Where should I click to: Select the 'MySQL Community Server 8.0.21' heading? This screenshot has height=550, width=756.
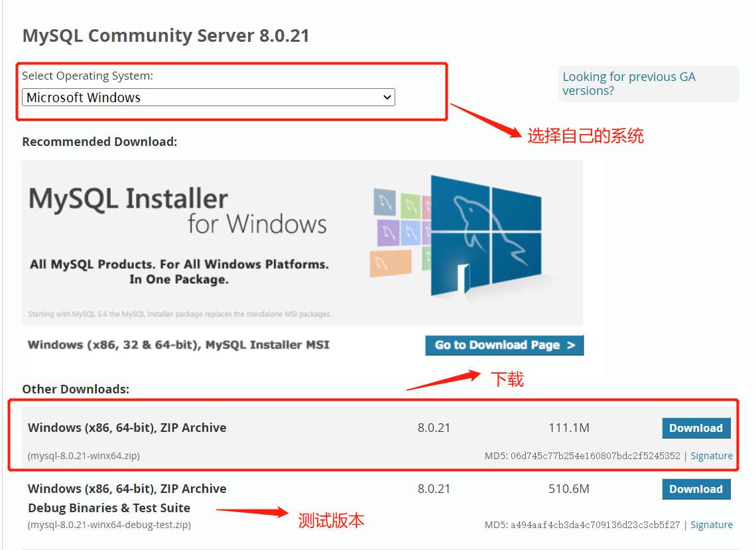[166, 36]
